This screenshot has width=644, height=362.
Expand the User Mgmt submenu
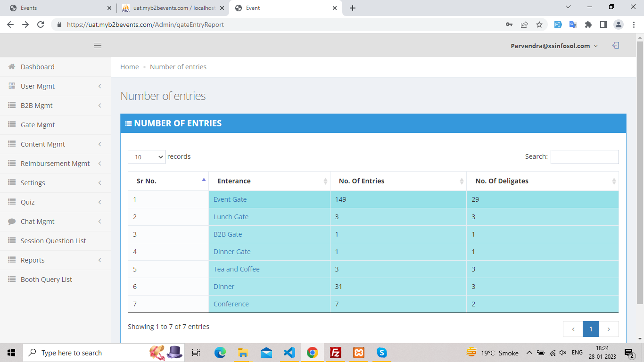[55, 86]
